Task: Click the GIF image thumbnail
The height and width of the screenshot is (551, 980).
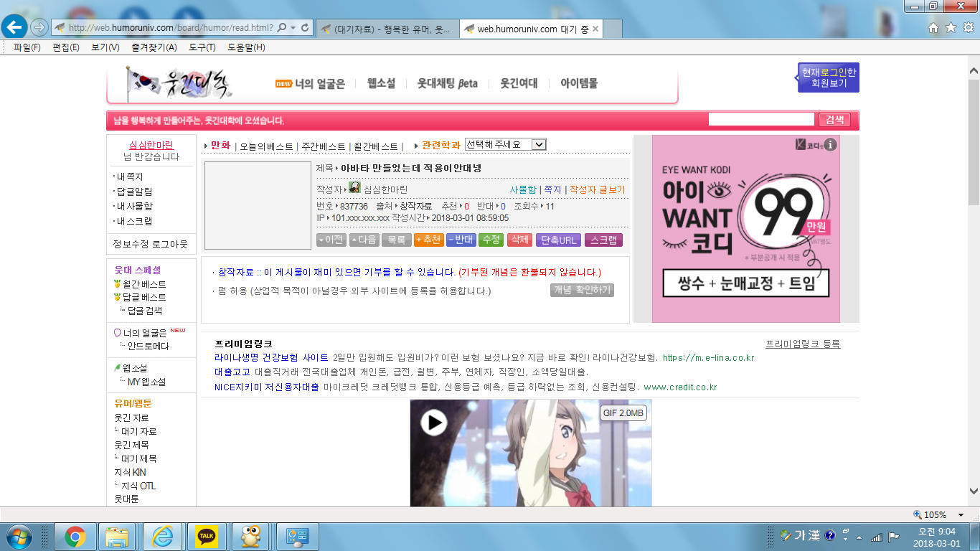Action: pyautogui.click(x=531, y=453)
